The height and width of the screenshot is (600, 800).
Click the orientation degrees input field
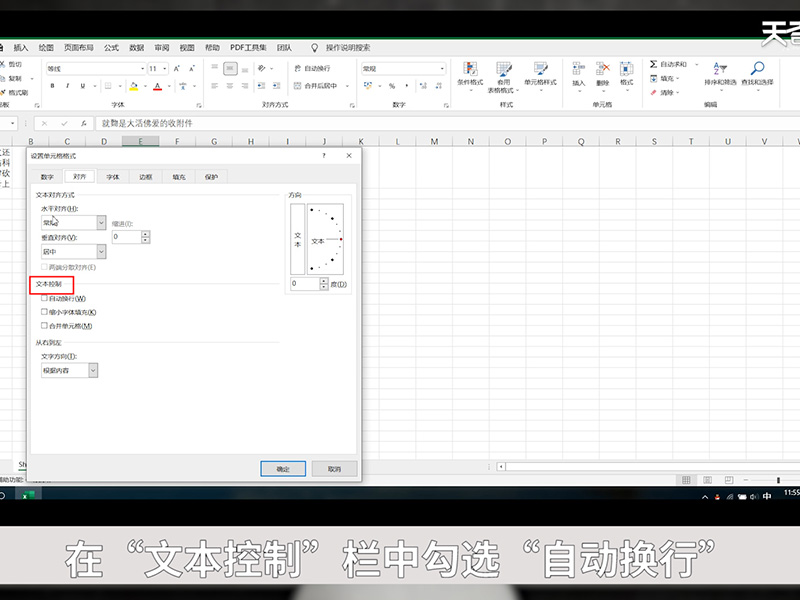point(305,284)
